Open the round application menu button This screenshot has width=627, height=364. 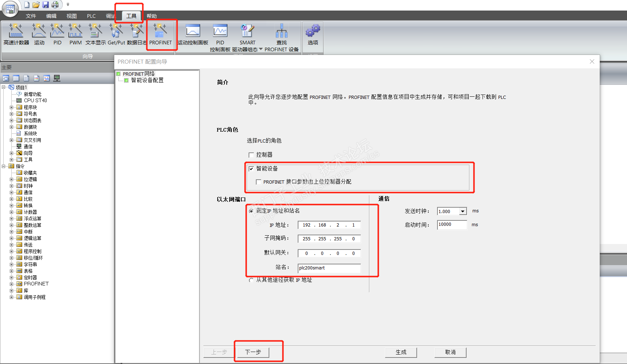[10, 9]
